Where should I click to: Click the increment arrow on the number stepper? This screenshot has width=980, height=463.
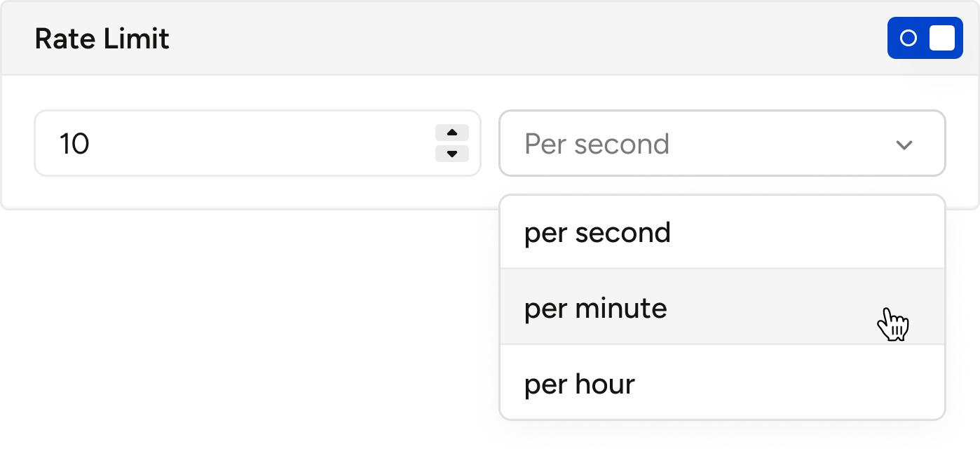[x=452, y=133]
